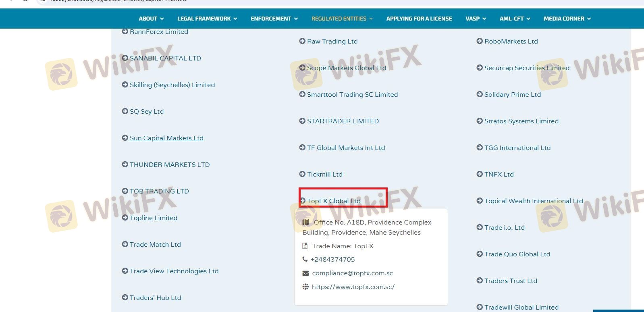Click the envelope icon in TopFX details
Viewport: 644px width, 312px height.
(x=305, y=273)
